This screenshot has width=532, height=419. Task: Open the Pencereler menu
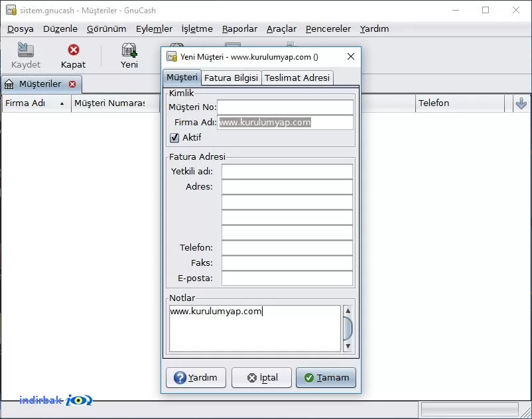[328, 29]
